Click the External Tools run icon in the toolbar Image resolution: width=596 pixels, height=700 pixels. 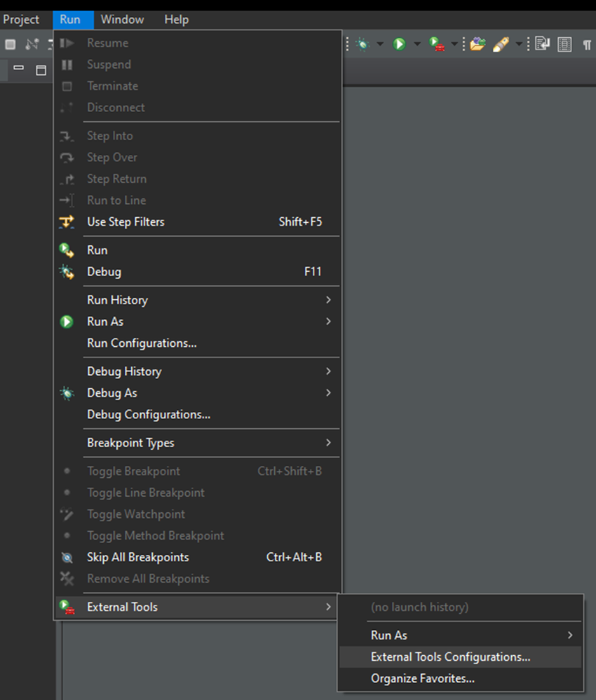(x=437, y=44)
